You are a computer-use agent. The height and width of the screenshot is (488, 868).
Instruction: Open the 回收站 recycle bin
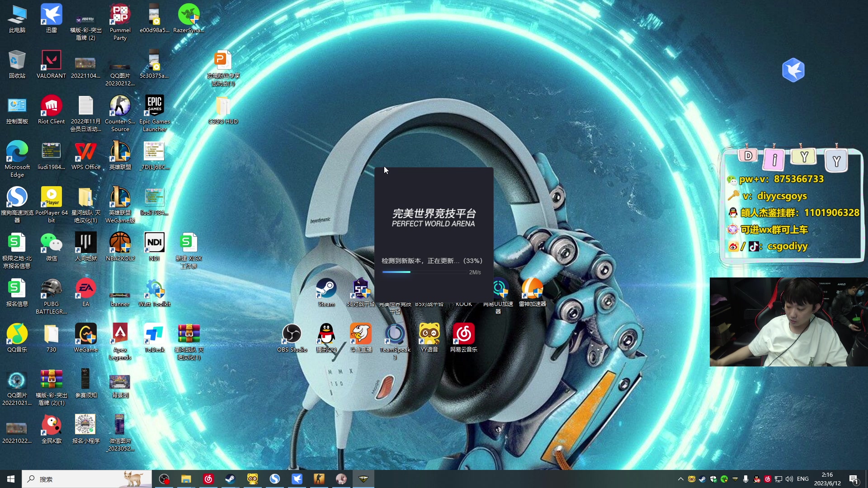click(17, 65)
